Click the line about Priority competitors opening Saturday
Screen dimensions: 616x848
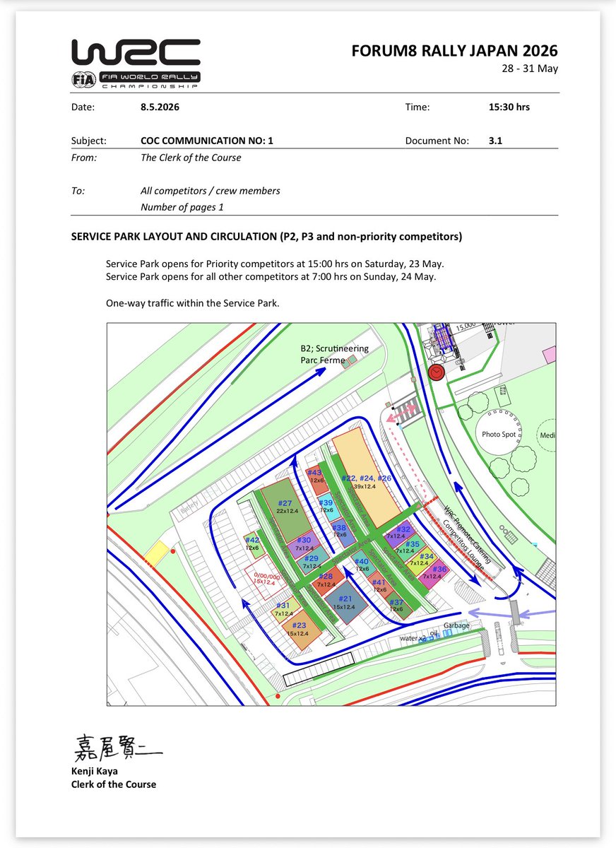(x=275, y=264)
